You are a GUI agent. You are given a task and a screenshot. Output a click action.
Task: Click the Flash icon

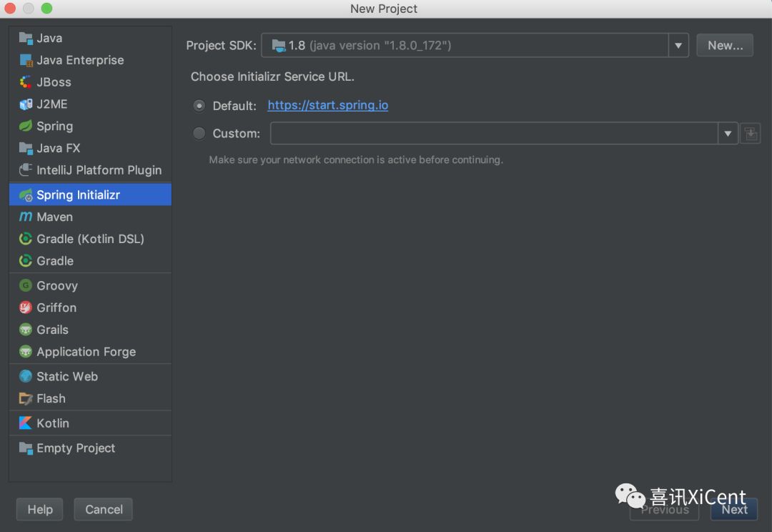[x=26, y=398]
